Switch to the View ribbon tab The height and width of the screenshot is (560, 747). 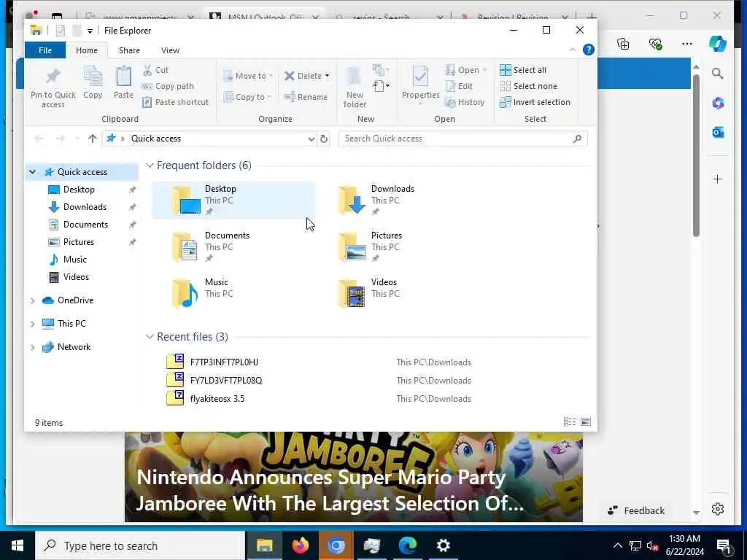click(170, 50)
